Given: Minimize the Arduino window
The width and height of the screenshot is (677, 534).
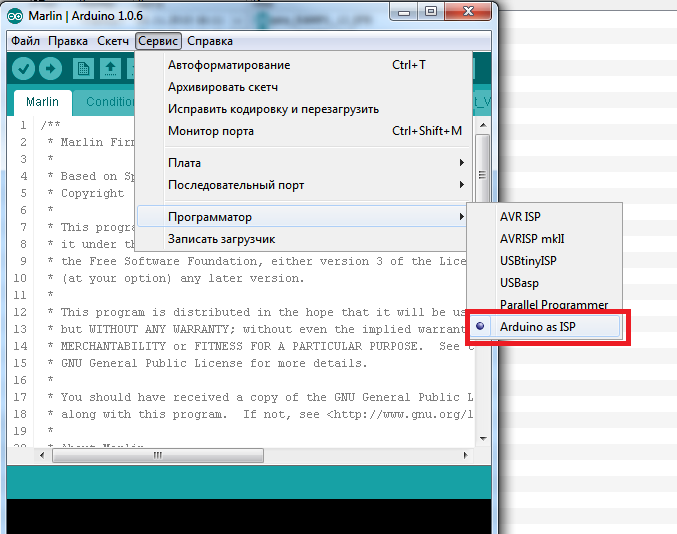Looking at the screenshot, I should (403, 12).
